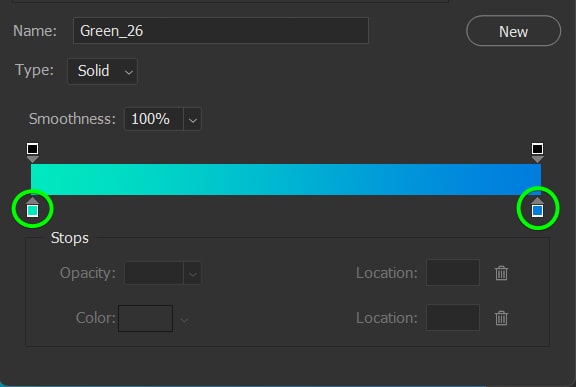576x387 pixels.
Task: Click the Name field containing Green_26
Action: click(221, 30)
